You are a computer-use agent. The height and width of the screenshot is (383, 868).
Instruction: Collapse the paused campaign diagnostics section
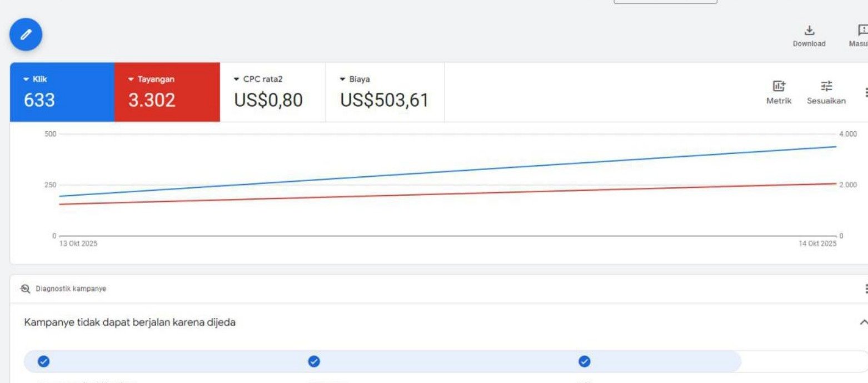[864, 322]
